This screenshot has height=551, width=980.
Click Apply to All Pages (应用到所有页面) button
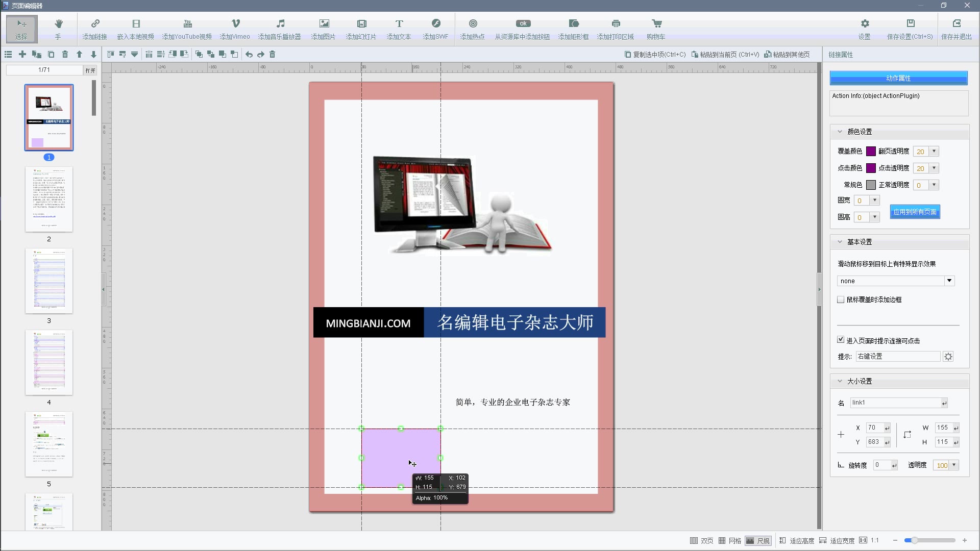[x=915, y=212]
